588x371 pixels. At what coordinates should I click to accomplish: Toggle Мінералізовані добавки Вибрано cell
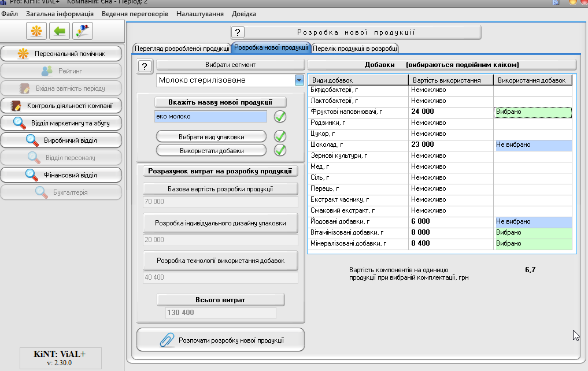pyautogui.click(x=533, y=244)
